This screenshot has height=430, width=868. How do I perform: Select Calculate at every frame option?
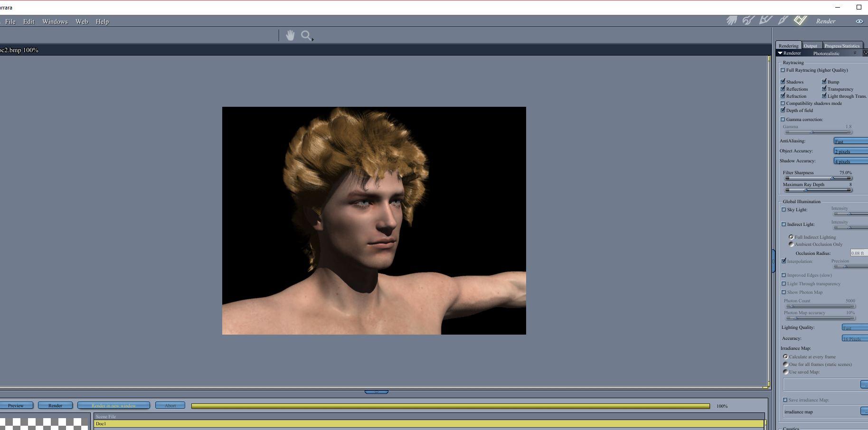pos(785,356)
